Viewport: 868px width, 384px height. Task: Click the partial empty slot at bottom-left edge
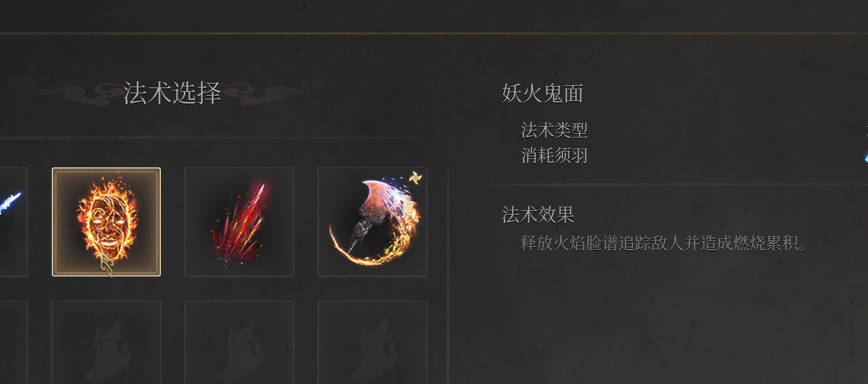(x=14, y=342)
